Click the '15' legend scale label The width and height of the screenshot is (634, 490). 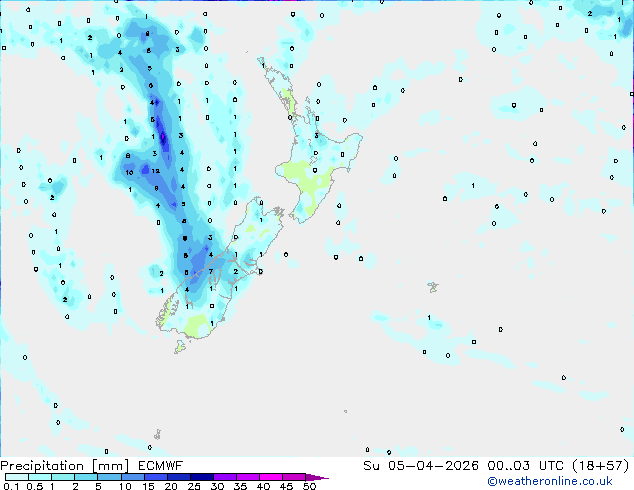tap(148, 486)
